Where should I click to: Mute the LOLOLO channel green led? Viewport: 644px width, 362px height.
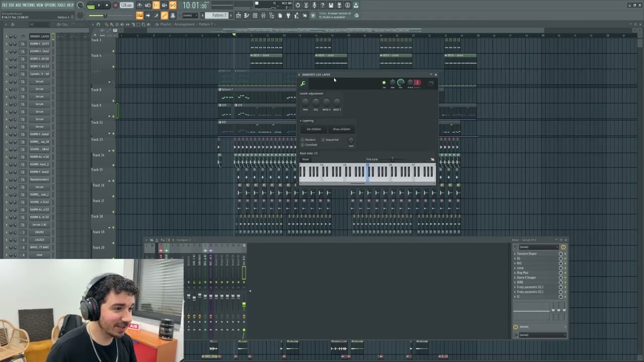[x=7, y=240]
